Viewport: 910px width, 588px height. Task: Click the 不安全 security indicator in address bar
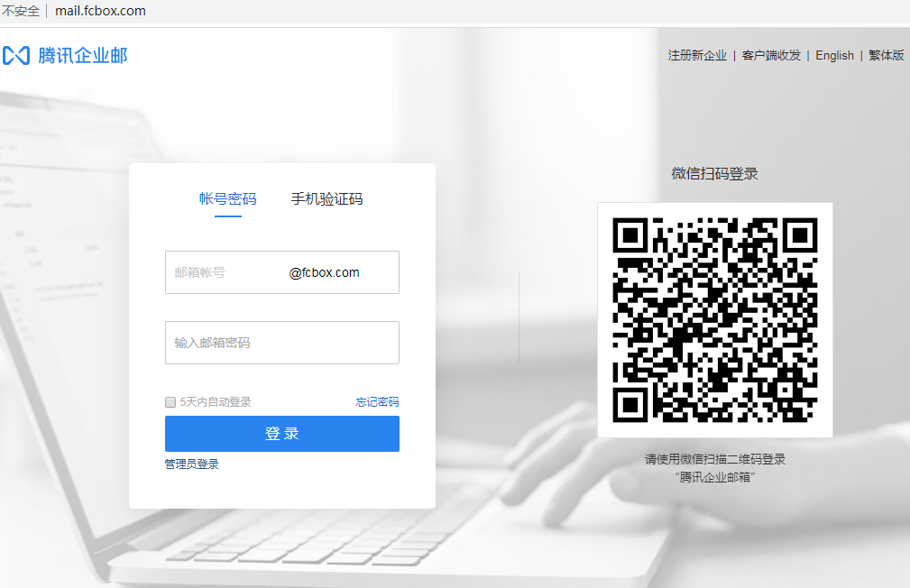pyautogui.click(x=21, y=12)
